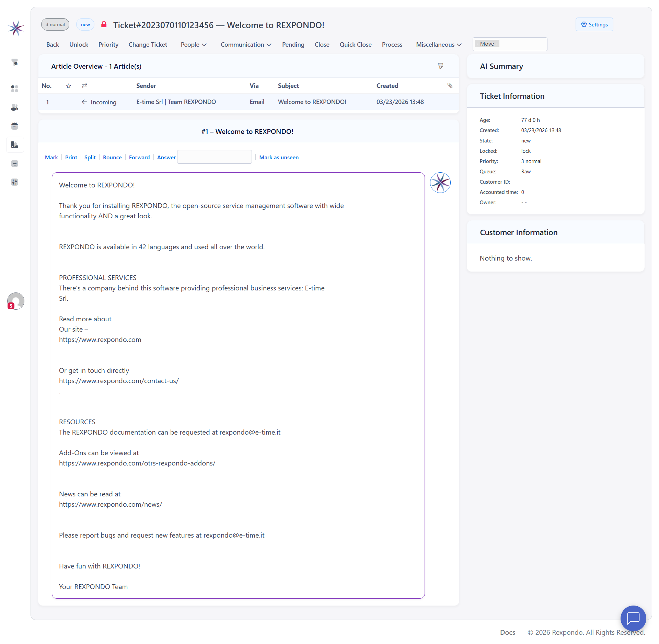Select Close in ticket menu
659x644 pixels.
coord(322,45)
